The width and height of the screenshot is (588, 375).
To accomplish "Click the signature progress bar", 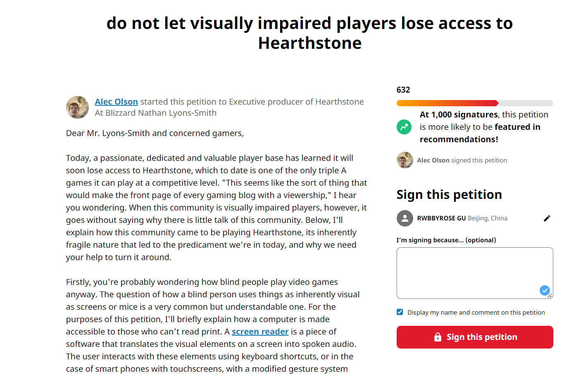I will coord(474,103).
